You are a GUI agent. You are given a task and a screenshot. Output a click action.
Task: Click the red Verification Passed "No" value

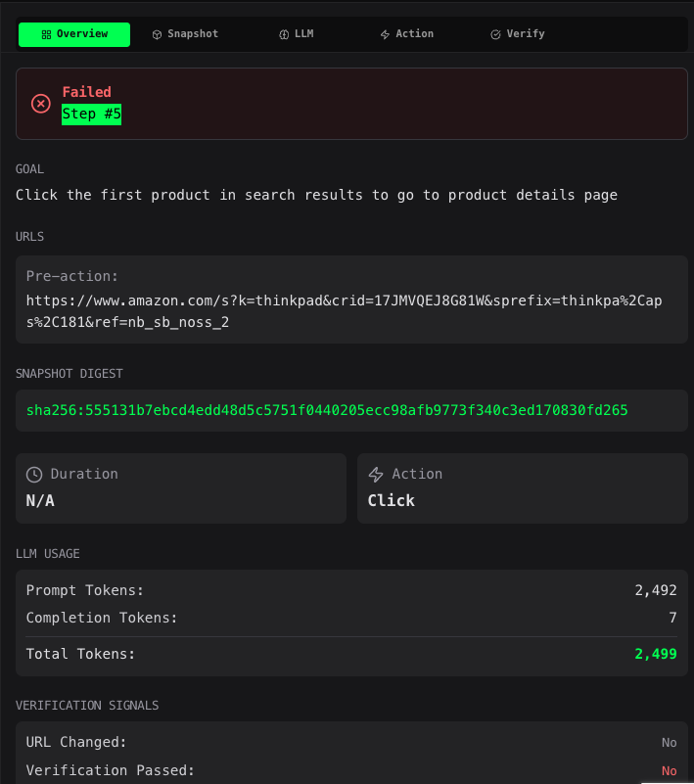tap(669, 770)
